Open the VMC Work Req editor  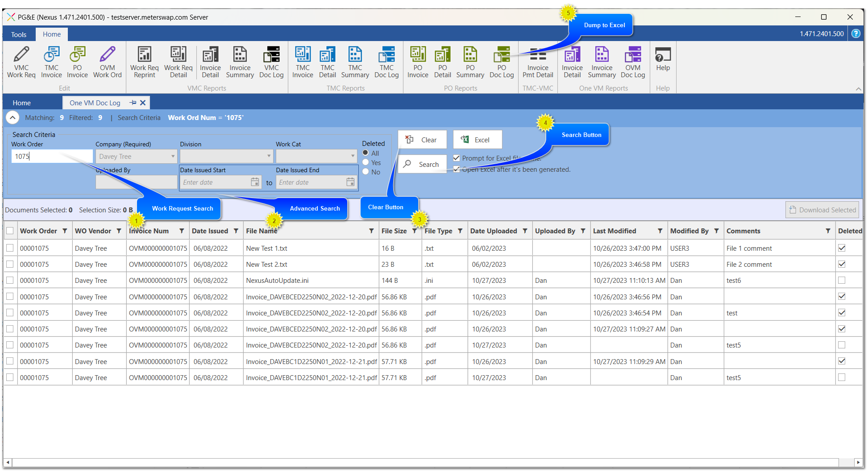tap(21, 62)
